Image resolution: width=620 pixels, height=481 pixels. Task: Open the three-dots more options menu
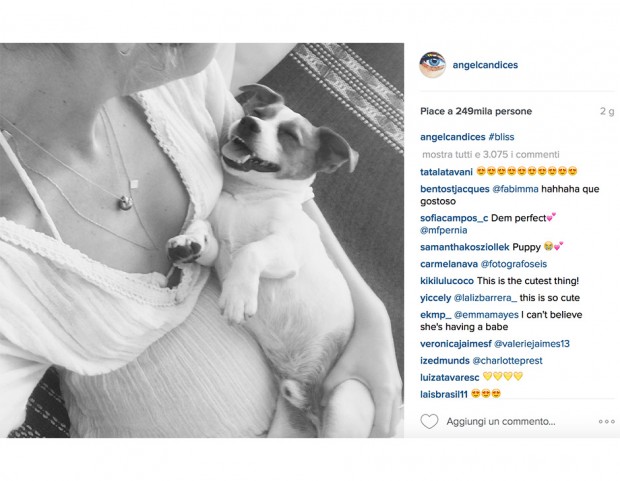pyautogui.click(x=607, y=422)
